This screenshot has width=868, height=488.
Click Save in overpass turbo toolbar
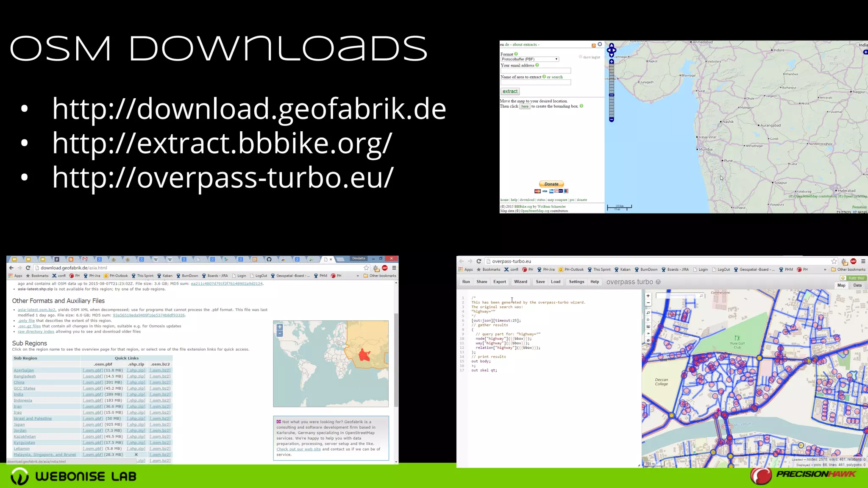(540, 282)
